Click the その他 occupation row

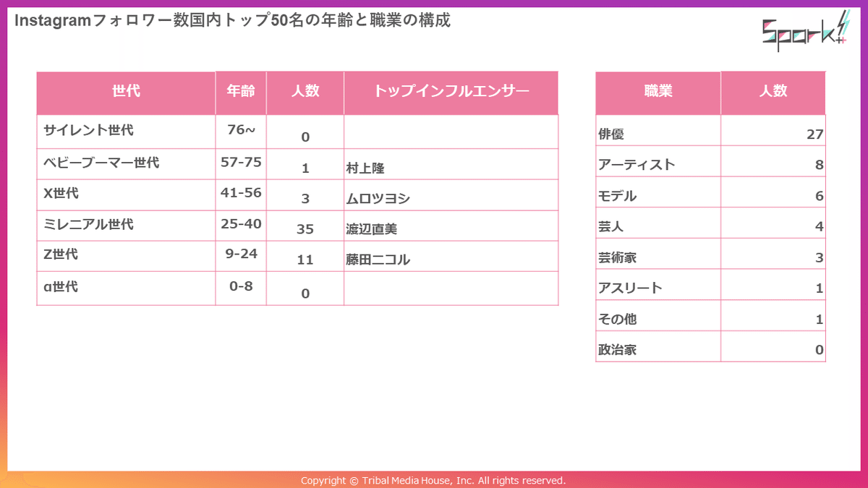point(710,315)
